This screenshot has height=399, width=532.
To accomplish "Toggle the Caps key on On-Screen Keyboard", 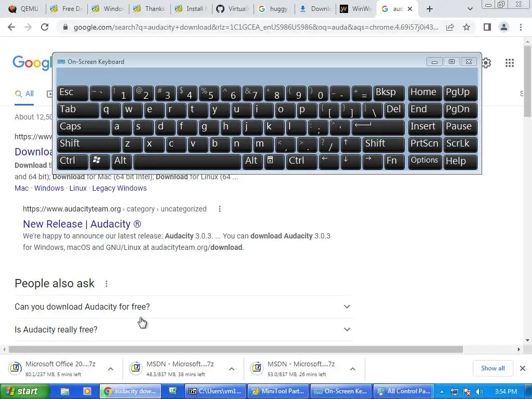I will pyautogui.click(x=84, y=127).
